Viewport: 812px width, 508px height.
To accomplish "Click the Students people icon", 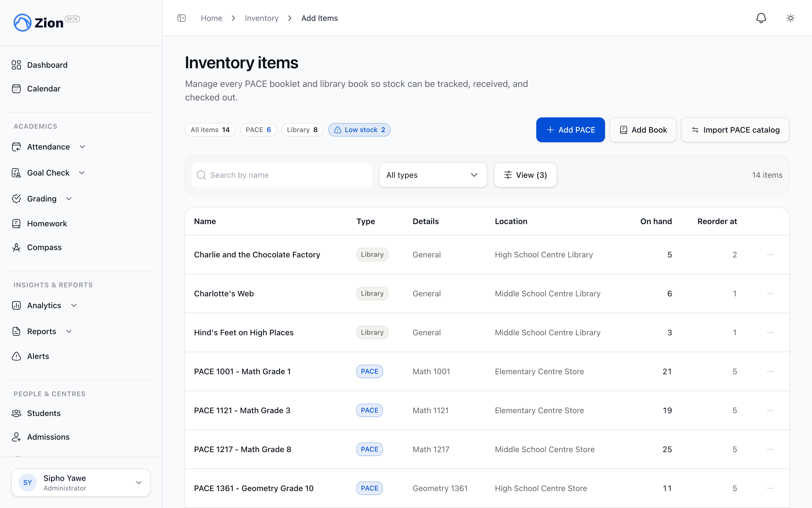I will tap(16, 413).
